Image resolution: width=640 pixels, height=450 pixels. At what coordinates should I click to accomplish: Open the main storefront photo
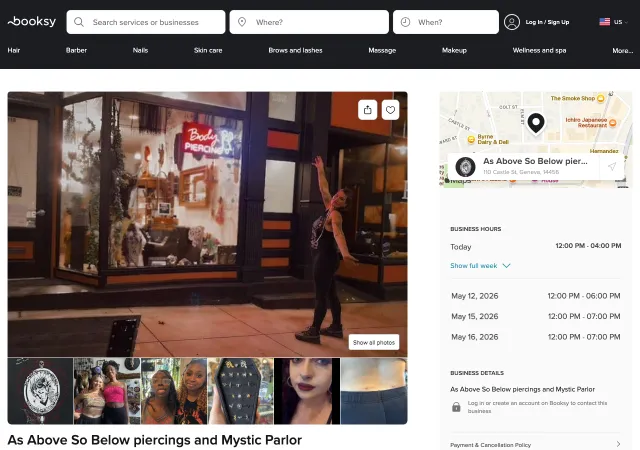click(x=207, y=224)
